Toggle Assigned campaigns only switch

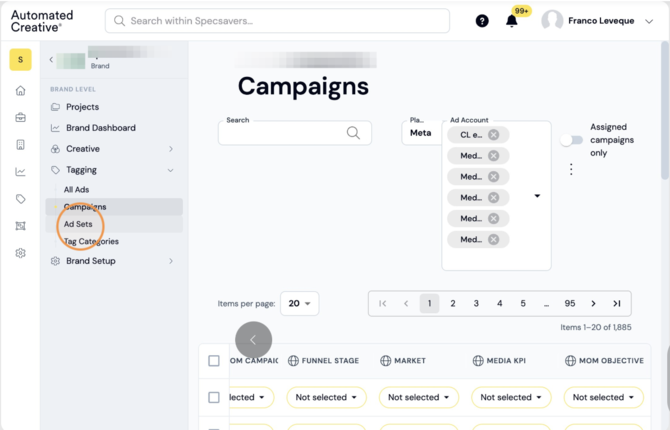(x=572, y=140)
